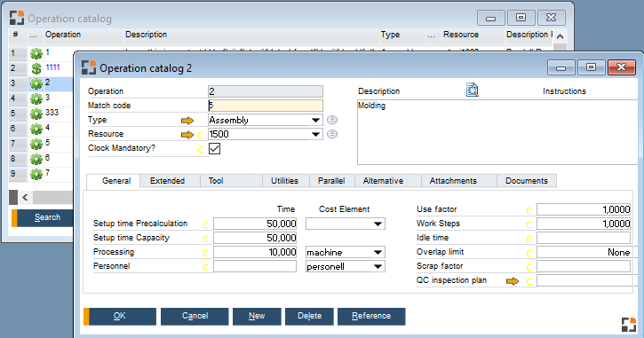Click the Reference button

[x=371, y=316]
